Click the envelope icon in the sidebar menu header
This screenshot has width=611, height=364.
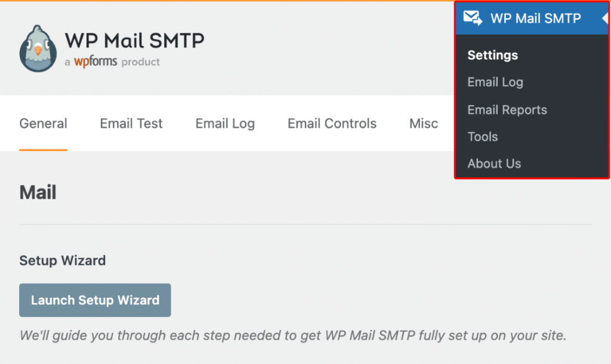point(473,18)
